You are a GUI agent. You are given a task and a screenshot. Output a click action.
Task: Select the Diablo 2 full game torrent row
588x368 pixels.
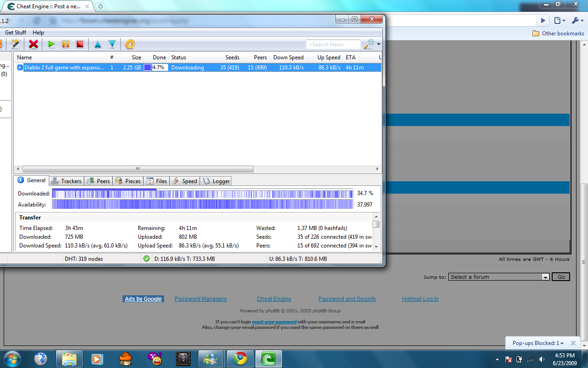point(198,68)
